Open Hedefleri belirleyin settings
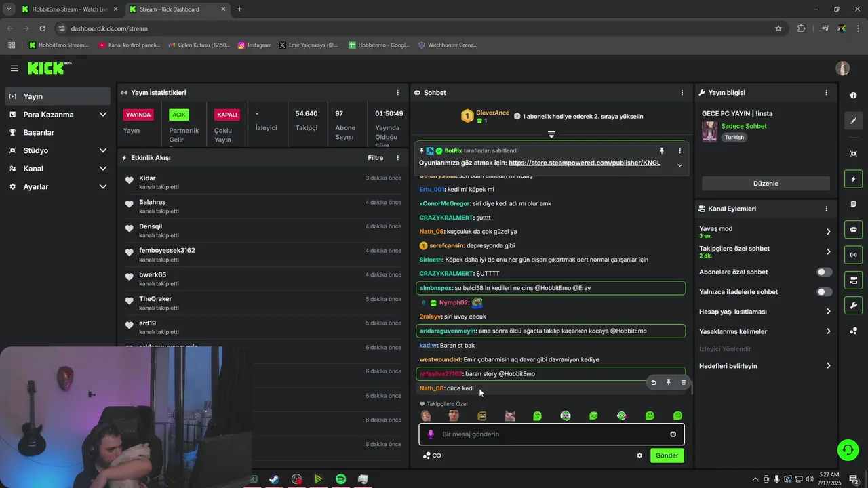The image size is (868, 488). pos(765,366)
